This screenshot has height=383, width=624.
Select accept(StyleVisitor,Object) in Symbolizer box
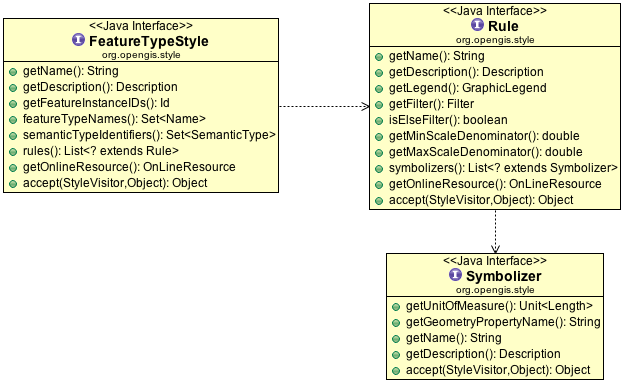coord(498,370)
